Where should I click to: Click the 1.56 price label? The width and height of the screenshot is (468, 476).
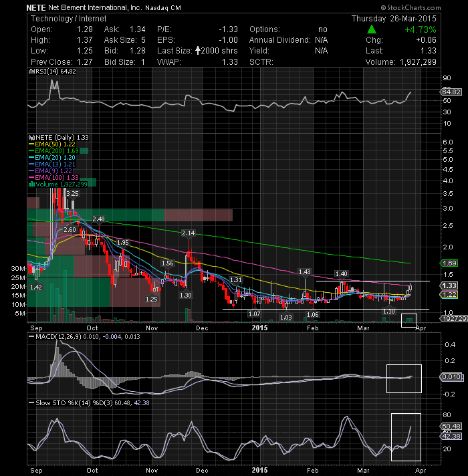168,263
